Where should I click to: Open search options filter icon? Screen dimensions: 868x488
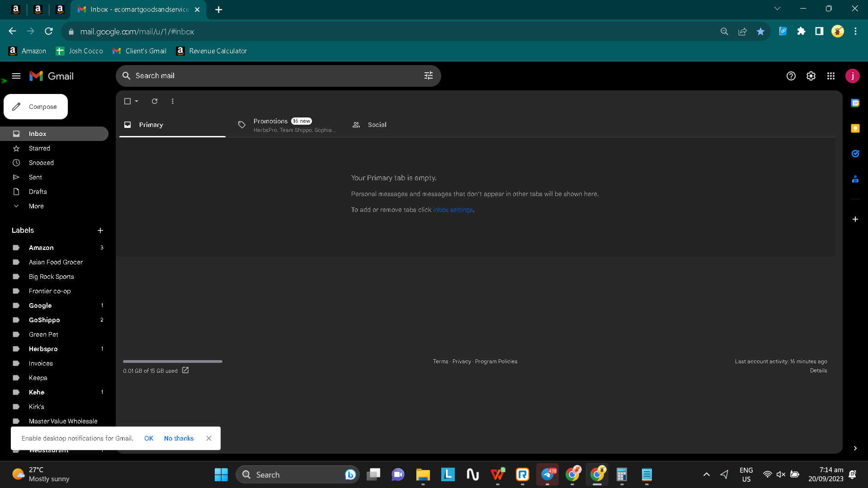tap(429, 76)
